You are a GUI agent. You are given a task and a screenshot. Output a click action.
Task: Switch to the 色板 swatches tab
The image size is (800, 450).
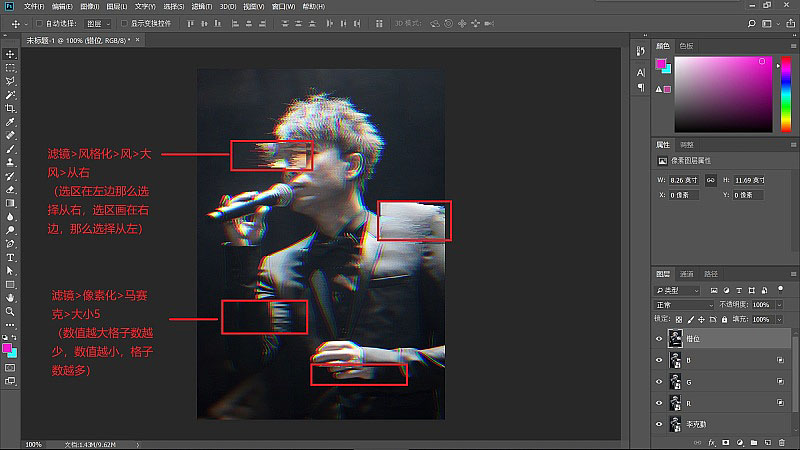coord(686,46)
